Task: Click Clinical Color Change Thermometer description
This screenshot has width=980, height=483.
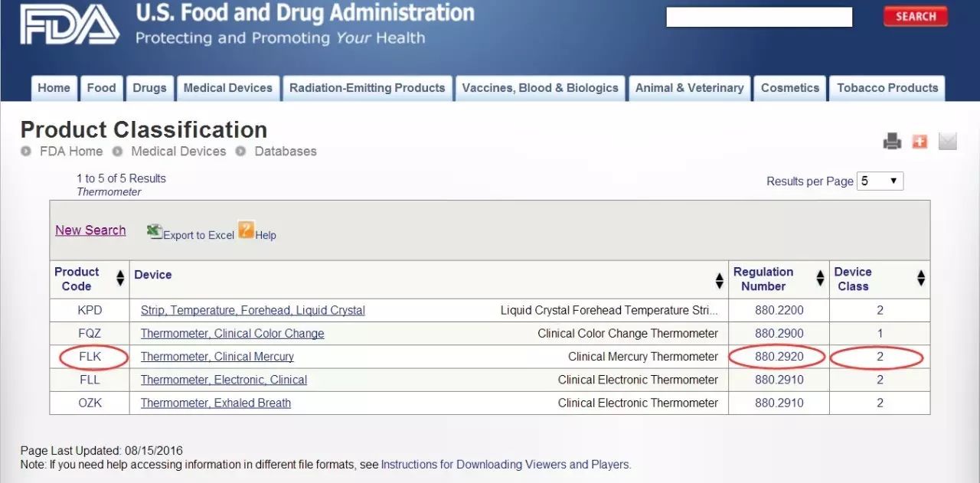Action: tap(628, 334)
